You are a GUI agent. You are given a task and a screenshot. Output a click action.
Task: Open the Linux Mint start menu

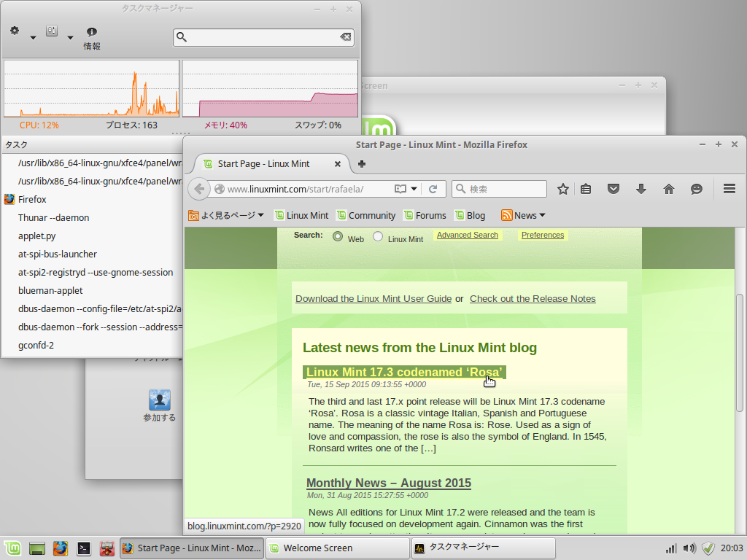tap(13, 548)
